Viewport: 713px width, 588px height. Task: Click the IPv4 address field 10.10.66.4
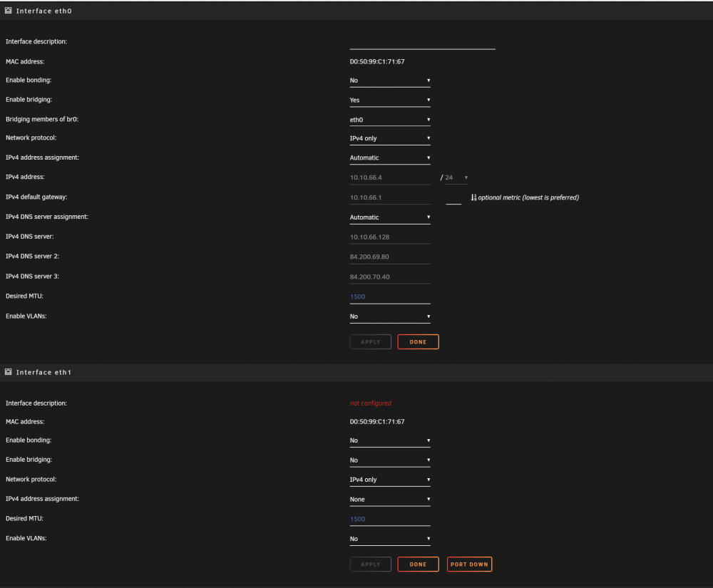[390, 177]
